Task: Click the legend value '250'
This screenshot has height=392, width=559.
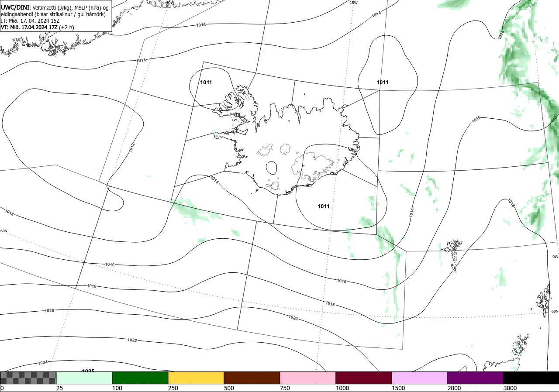Action: 173,388
